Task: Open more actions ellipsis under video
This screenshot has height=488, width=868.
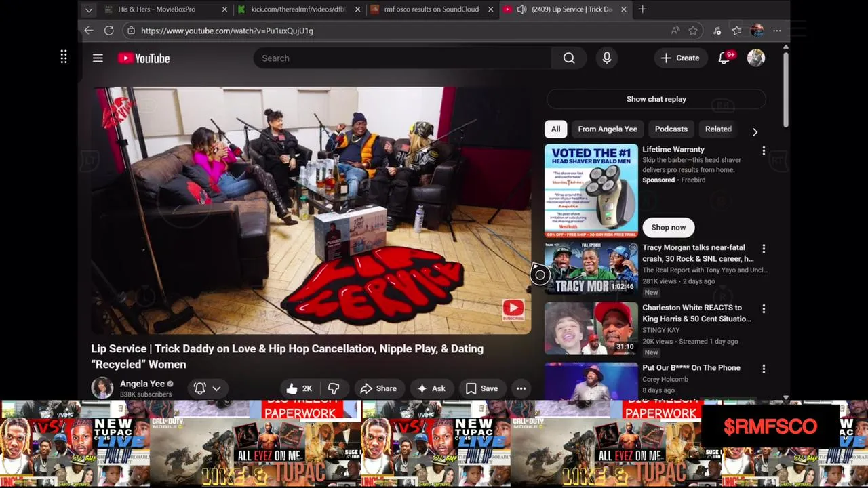Action: [521, 388]
